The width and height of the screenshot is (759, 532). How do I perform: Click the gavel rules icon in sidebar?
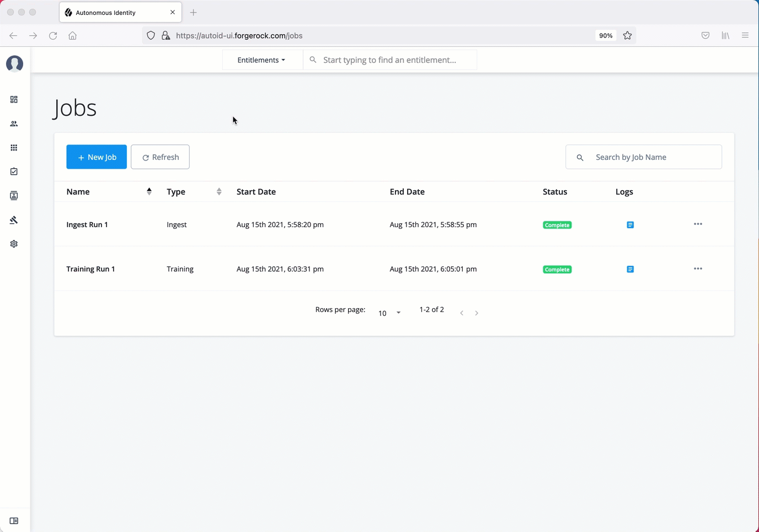coord(14,220)
